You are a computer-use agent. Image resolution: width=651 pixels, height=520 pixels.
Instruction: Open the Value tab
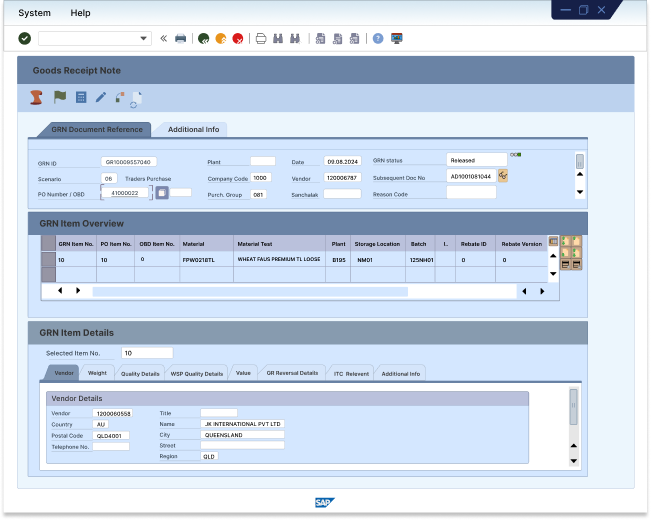point(243,373)
